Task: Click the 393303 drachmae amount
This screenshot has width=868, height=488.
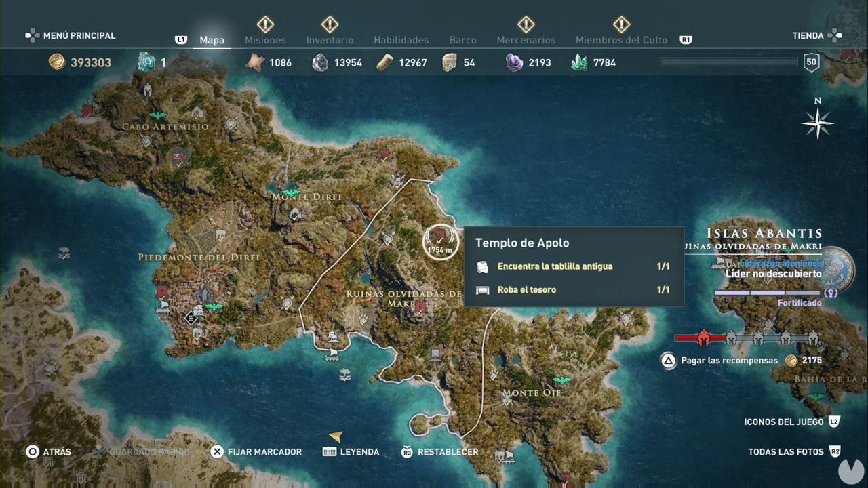Action: point(91,63)
